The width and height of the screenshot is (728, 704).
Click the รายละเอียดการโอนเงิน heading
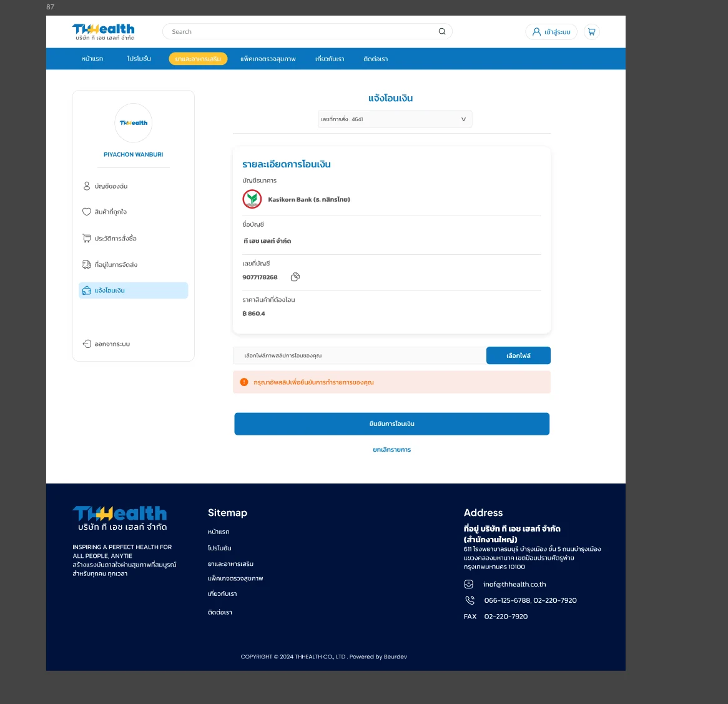click(287, 164)
